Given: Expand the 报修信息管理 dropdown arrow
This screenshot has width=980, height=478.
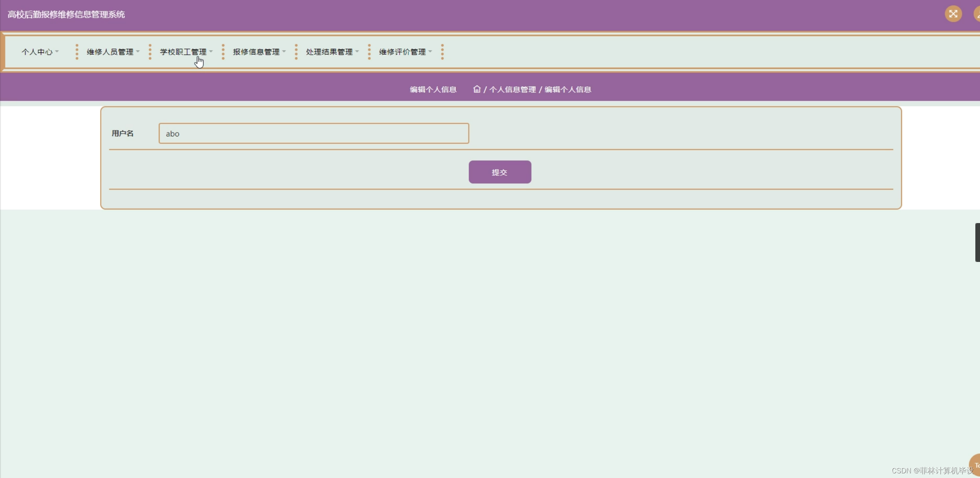Looking at the screenshot, I should (x=284, y=51).
